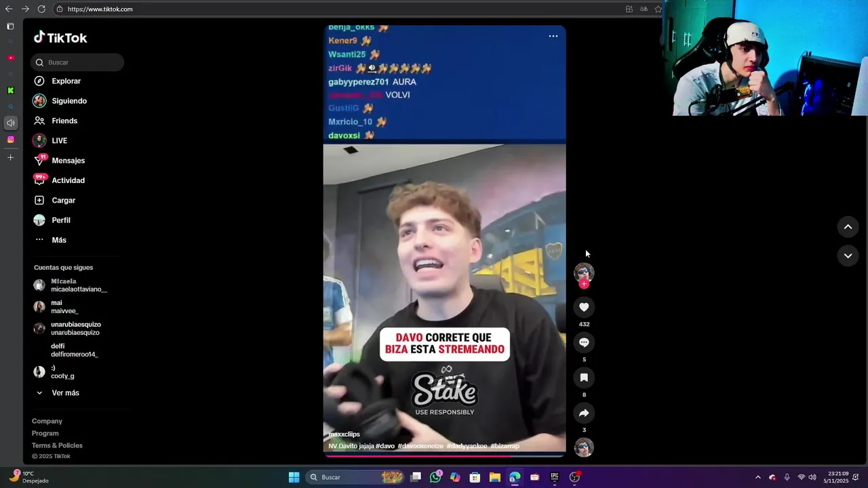Open weather widget showing 10°C Despejado
The width and height of the screenshot is (868, 488).
pos(28,477)
